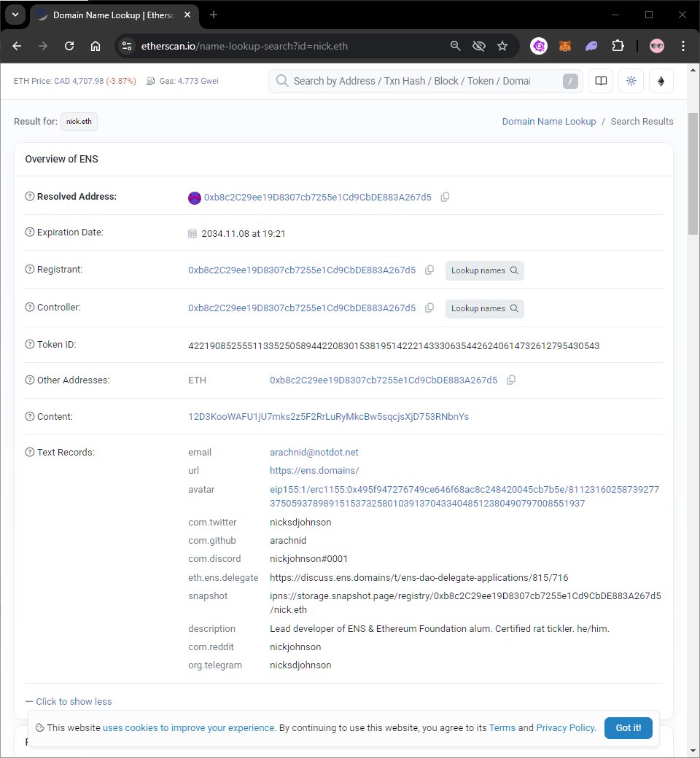Click the slash shortcut badge in search
This screenshot has width=700, height=758.
coord(570,81)
